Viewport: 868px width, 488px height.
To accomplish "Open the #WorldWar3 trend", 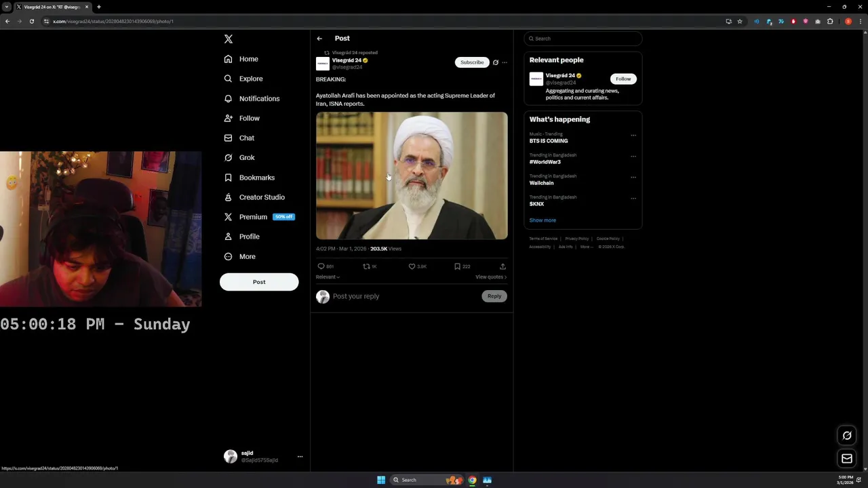I will coord(545,162).
